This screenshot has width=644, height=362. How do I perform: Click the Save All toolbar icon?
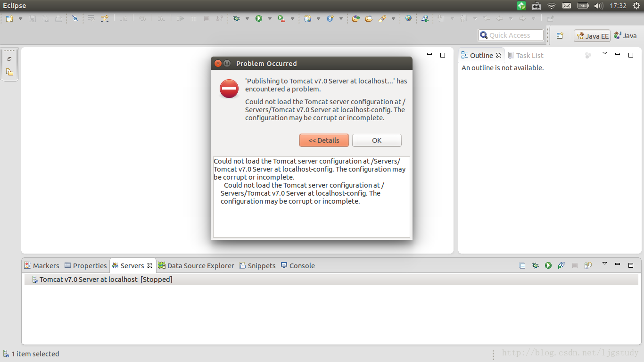tap(45, 19)
